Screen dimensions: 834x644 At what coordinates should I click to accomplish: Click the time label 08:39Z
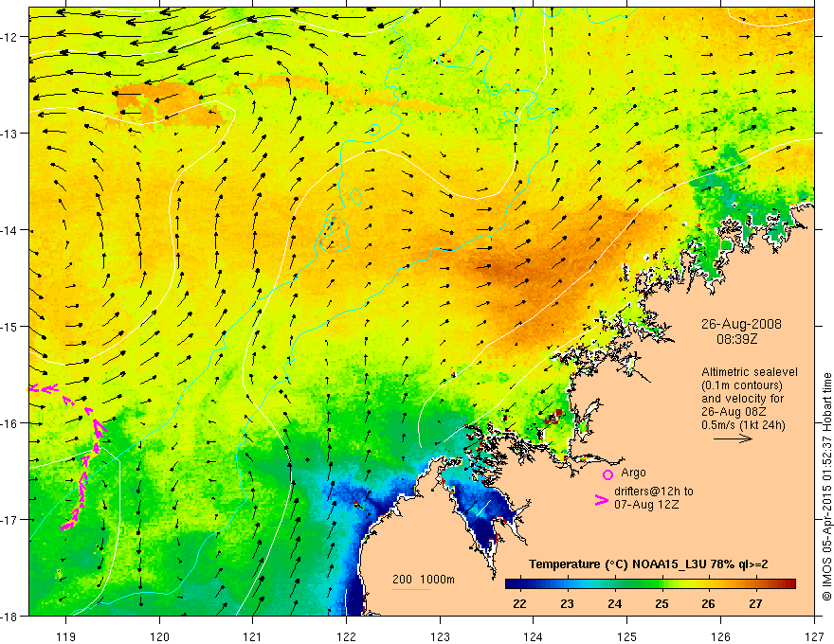pyautogui.click(x=736, y=338)
